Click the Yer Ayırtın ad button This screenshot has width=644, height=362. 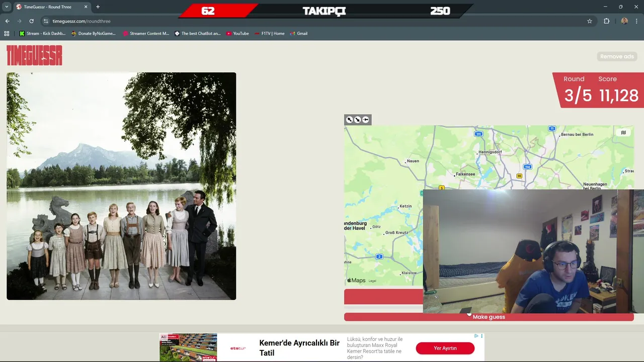click(x=445, y=348)
